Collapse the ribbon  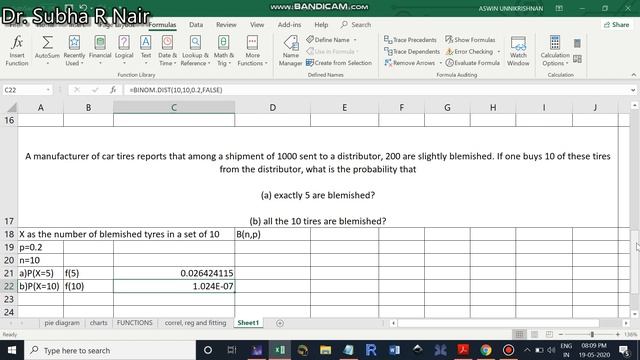[633, 75]
